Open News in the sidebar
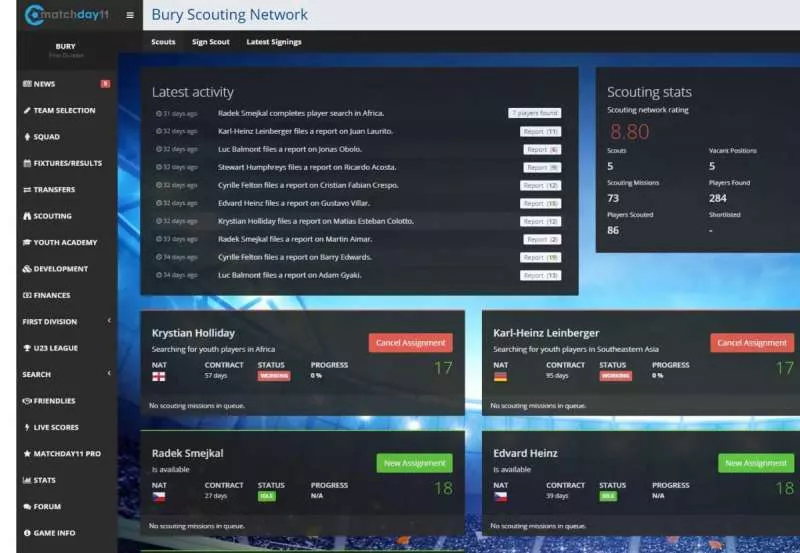Image resolution: width=800 pixels, height=553 pixels. click(45, 84)
